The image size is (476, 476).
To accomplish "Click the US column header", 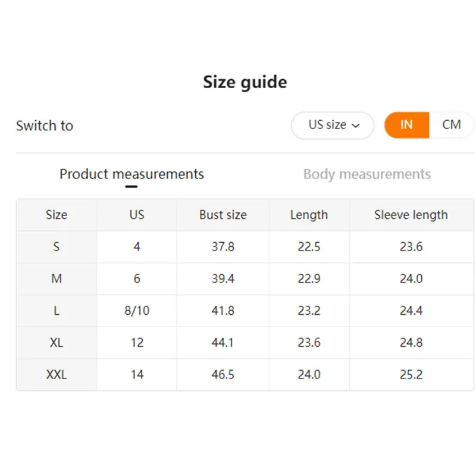I will [137, 215].
